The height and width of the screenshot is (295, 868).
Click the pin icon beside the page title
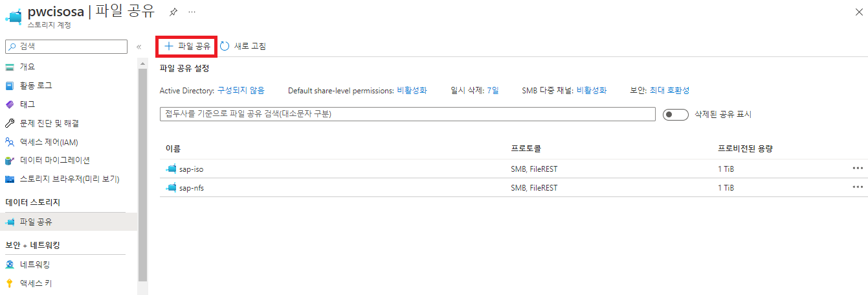click(x=173, y=12)
